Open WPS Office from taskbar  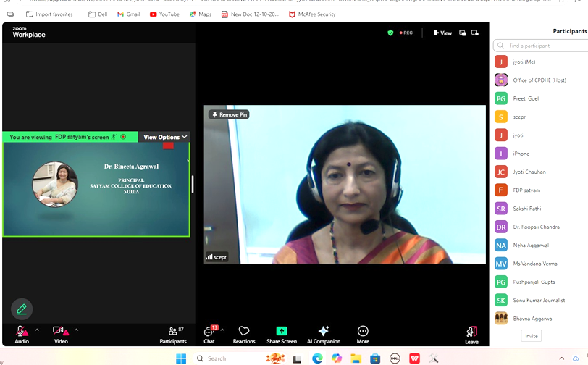tap(414, 358)
